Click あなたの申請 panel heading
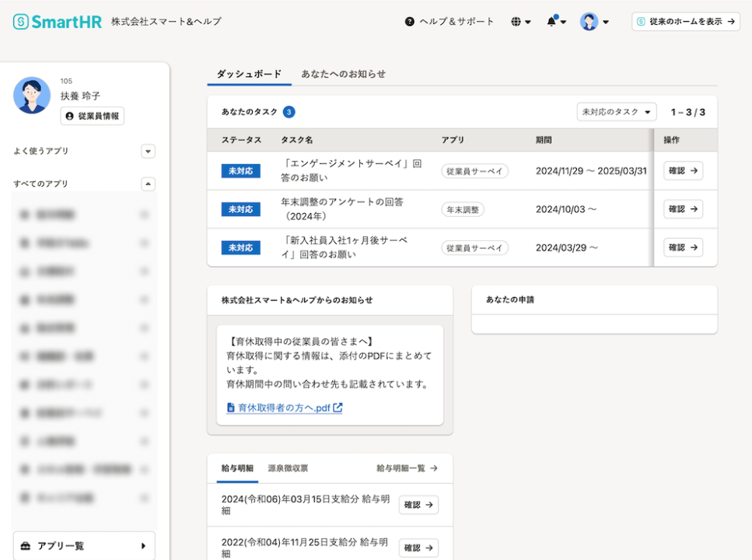Screen dimensions: 752x560 tap(510, 299)
